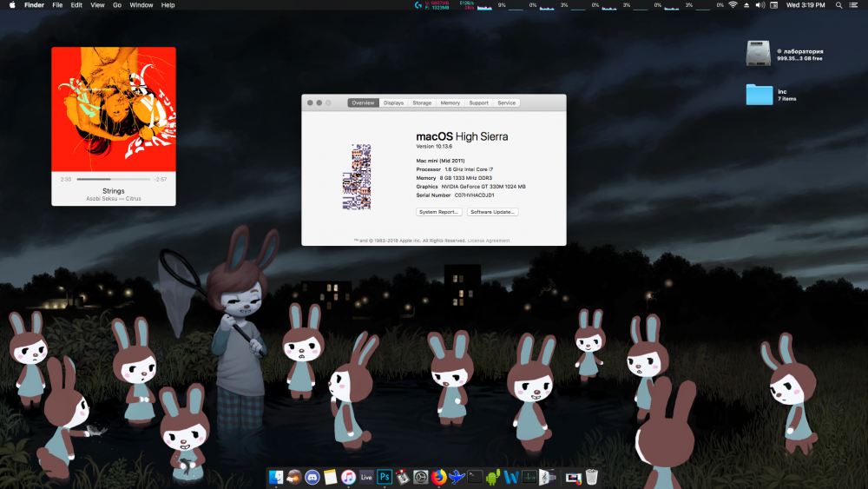The width and height of the screenshot is (868, 489).
Task: Click the glitched Mac image in About window
Action: pyautogui.click(x=357, y=177)
